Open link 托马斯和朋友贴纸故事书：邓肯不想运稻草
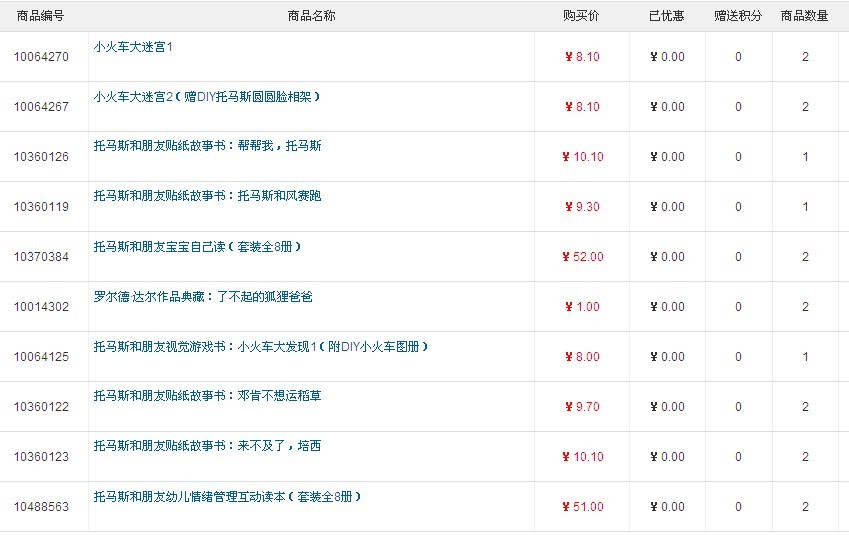Screen dimensions: 849x535 pyautogui.click(x=207, y=396)
